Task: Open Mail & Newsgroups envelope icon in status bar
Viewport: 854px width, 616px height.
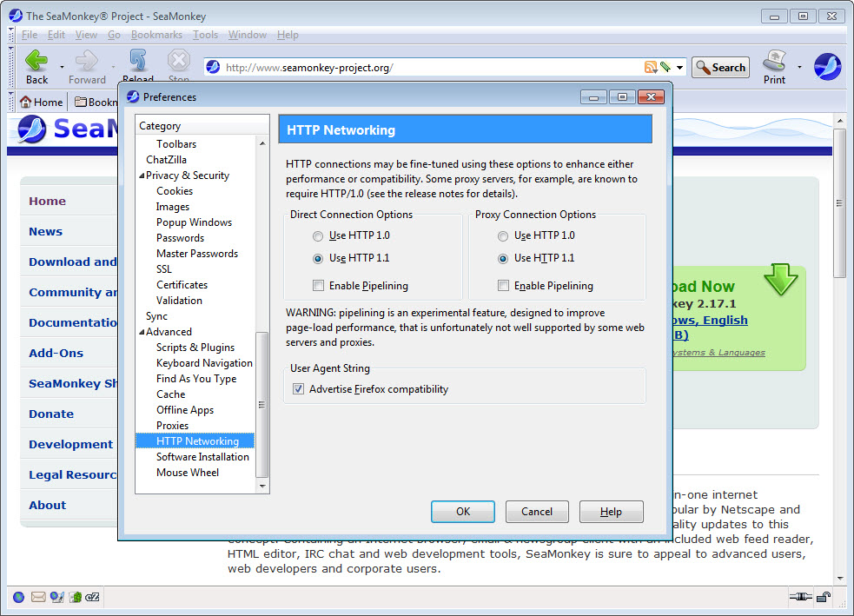Action: 38,598
